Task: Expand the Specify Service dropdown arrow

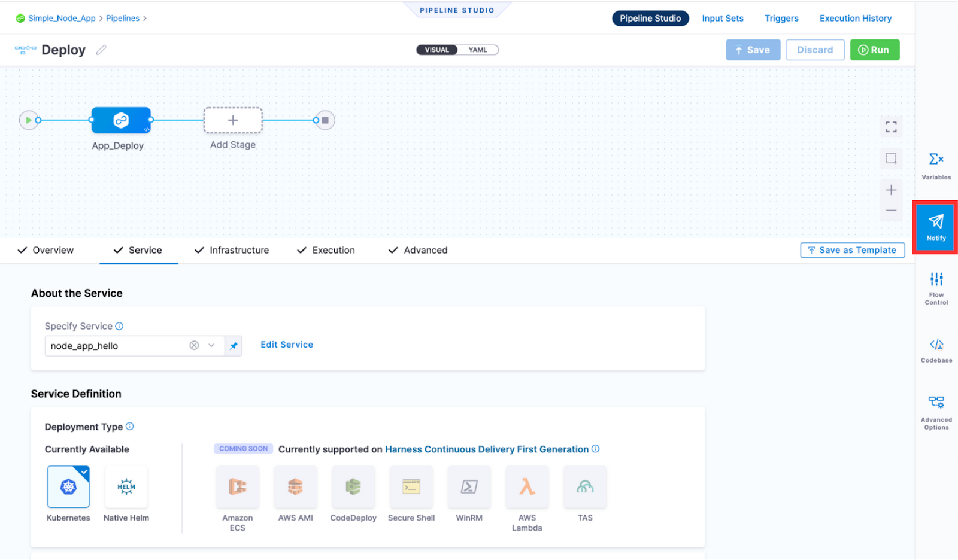Action: (x=211, y=345)
